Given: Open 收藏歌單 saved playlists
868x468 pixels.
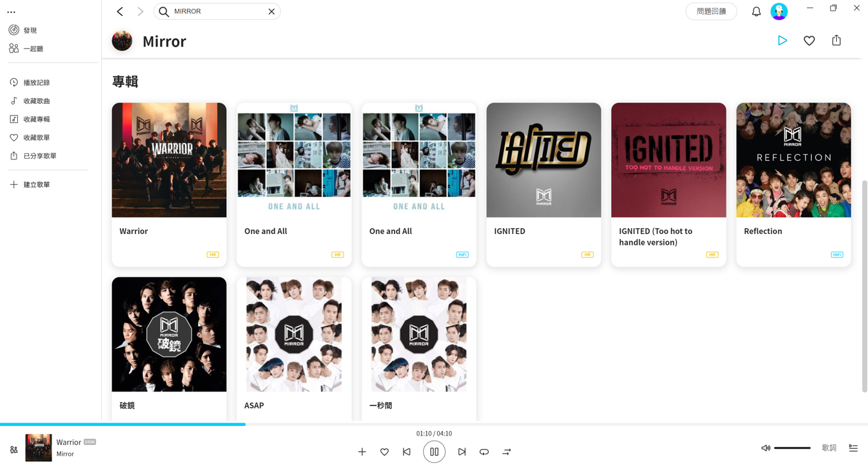Looking at the screenshot, I should click(x=29, y=138).
